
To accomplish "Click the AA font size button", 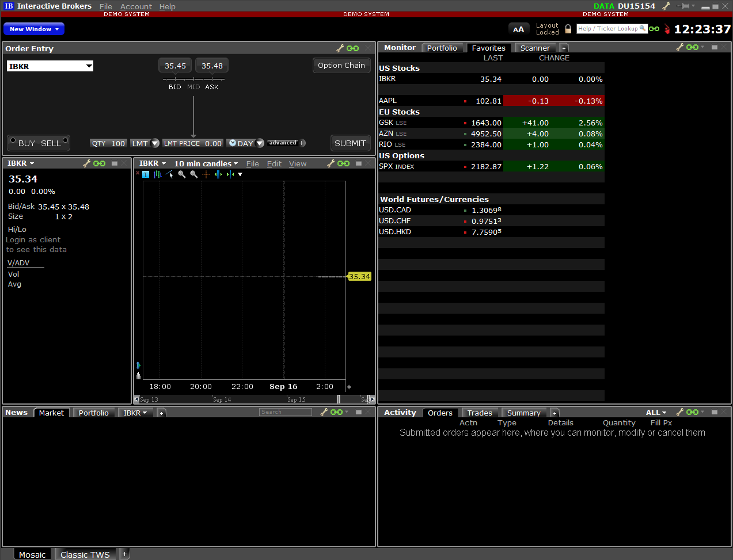I will [519, 29].
